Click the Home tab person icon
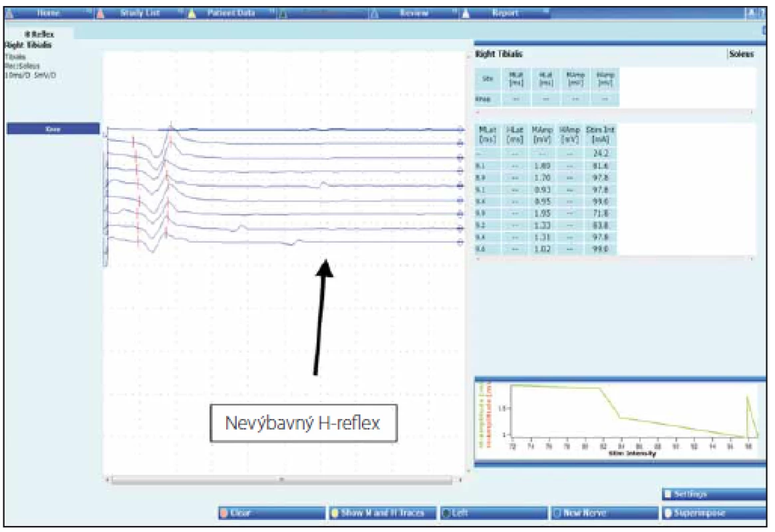Image resolution: width=775 pixels, height=532 pixels. [10, 14]
